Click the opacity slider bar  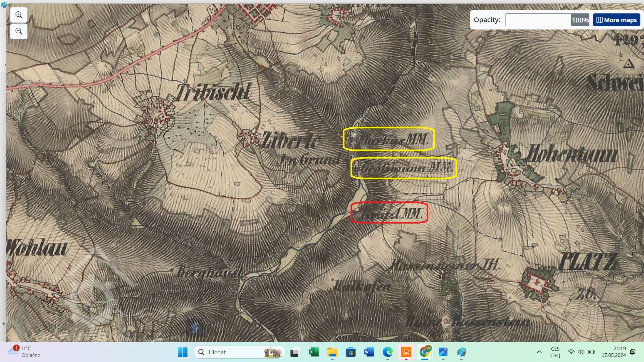coord(538,20)
